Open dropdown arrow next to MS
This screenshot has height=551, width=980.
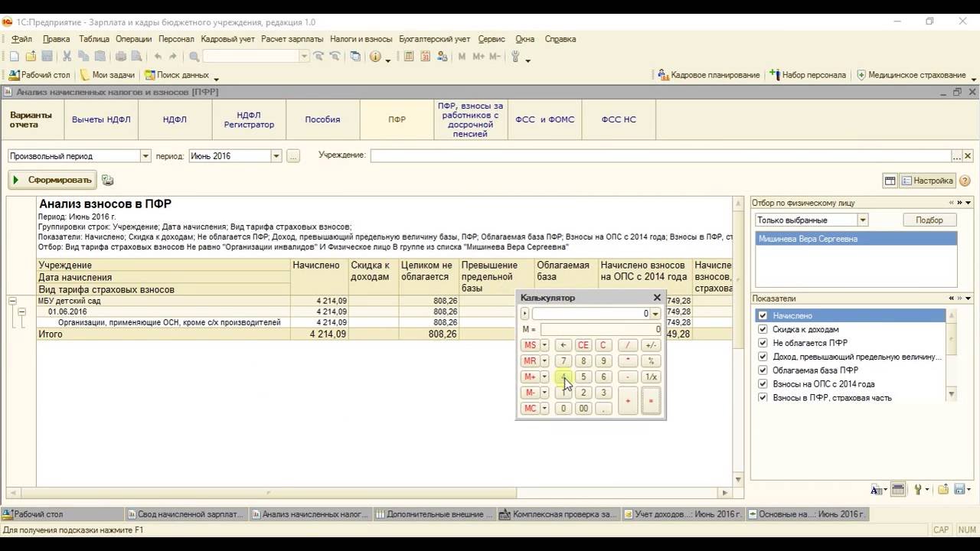[544, 345]
